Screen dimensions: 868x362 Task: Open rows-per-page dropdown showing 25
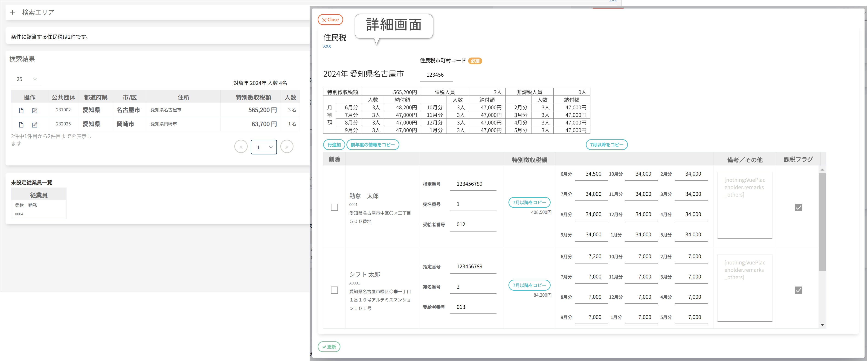click(x=26, y=79)
